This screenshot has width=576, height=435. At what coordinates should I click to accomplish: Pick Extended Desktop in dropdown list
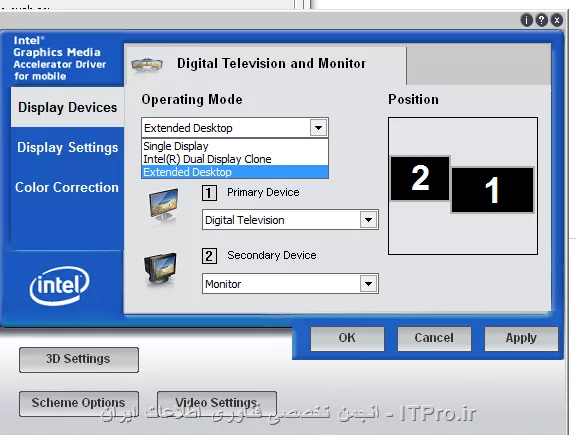(x=235, y=172)
